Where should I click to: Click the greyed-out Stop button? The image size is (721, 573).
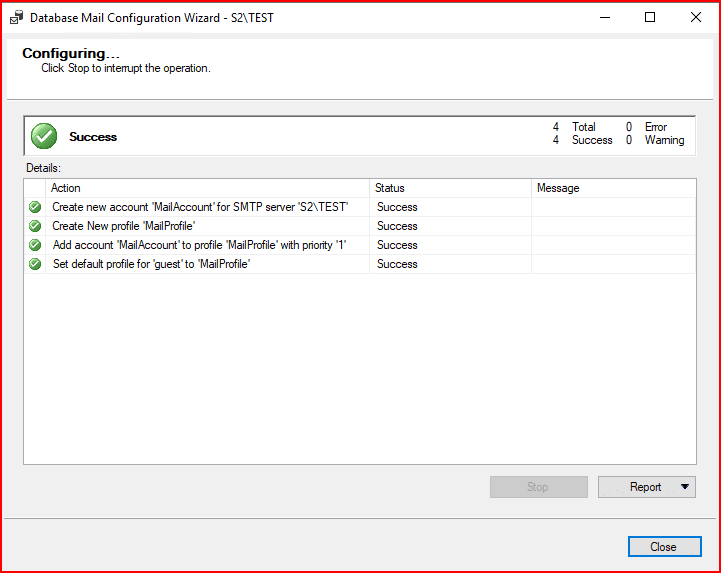click(538, 487)
